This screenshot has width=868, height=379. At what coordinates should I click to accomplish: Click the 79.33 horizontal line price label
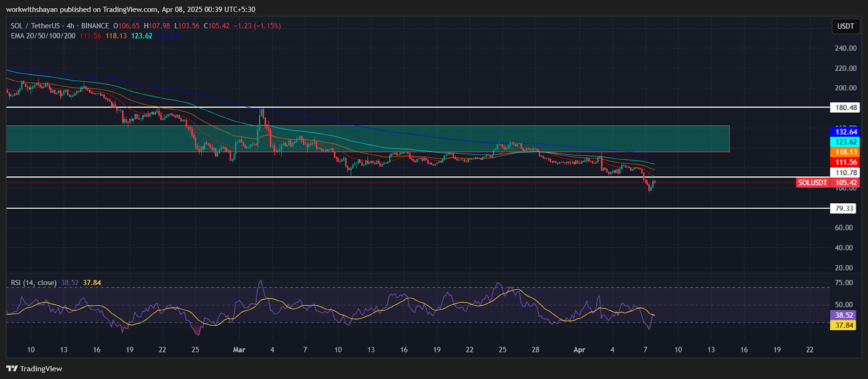[x=845, y=209]
